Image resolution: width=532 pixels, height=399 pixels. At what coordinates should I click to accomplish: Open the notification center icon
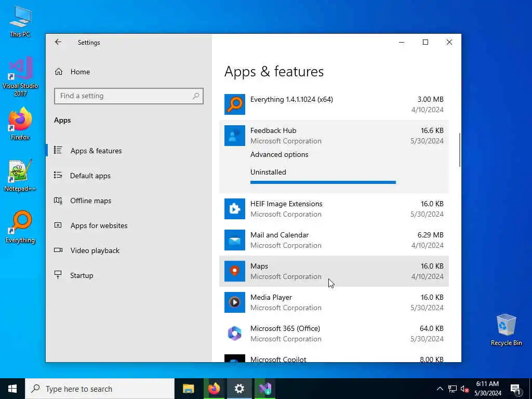coord(515,389)
